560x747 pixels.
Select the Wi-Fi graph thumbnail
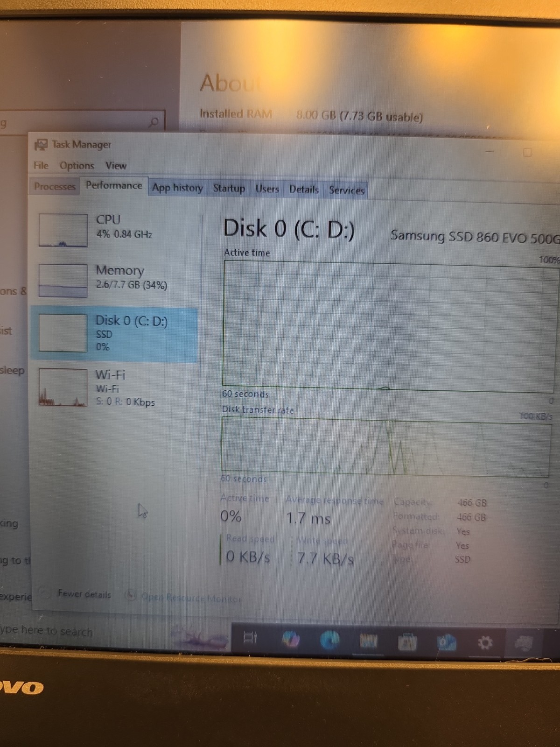pos(63,388)
